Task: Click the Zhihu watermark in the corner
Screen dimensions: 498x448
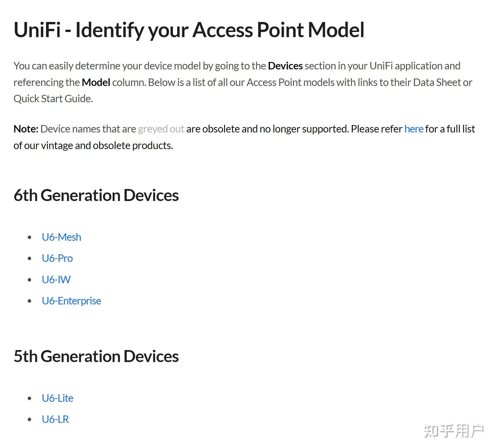Action: point(453,431)
